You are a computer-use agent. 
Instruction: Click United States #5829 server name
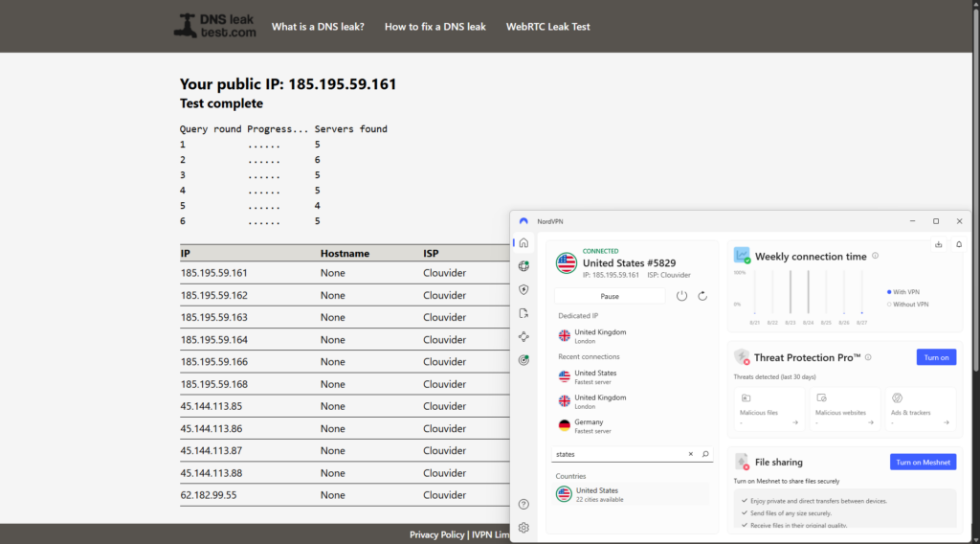pyautogui.click(x=629, y=263)
